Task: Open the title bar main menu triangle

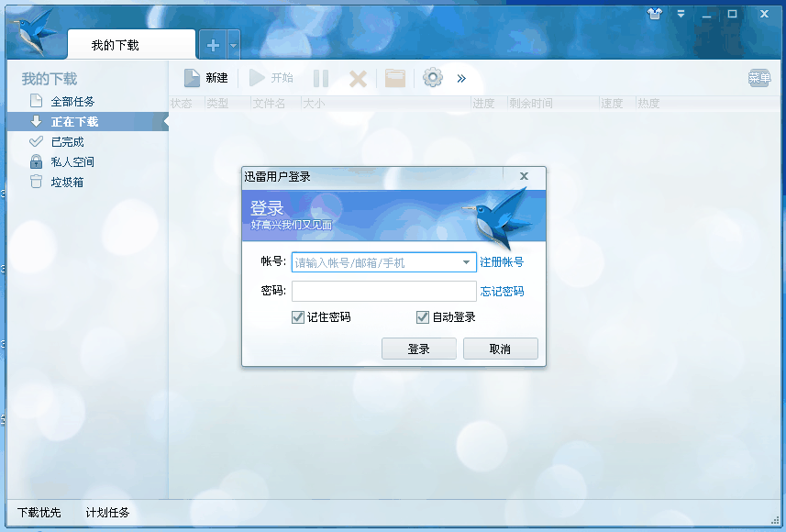Action: [x=681, y=14]
